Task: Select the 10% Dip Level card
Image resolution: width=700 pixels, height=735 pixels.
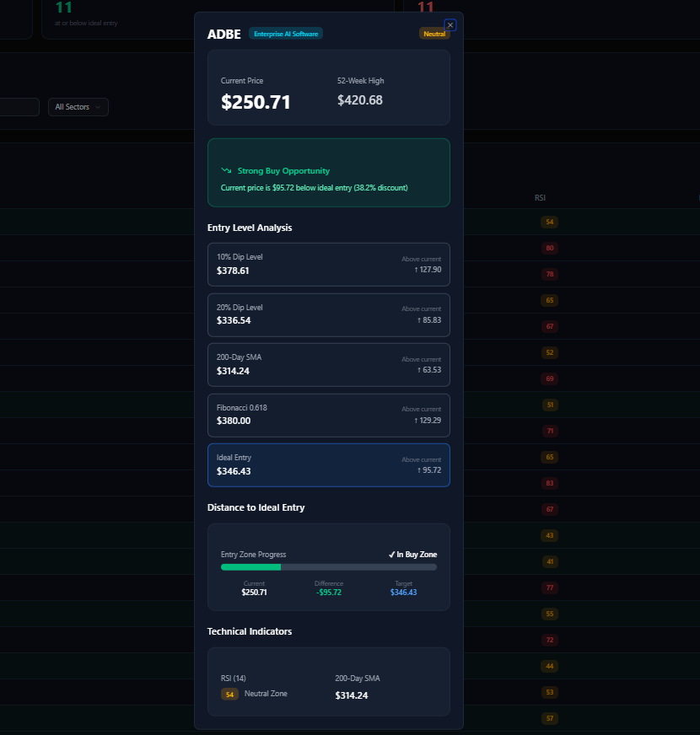Action: pyautogui.click(x=328, y=265)
